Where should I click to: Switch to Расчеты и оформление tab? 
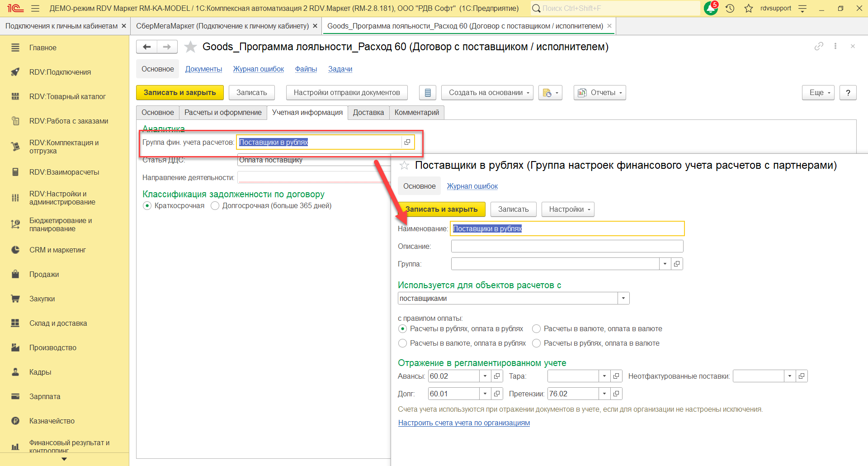pos(223,112)
